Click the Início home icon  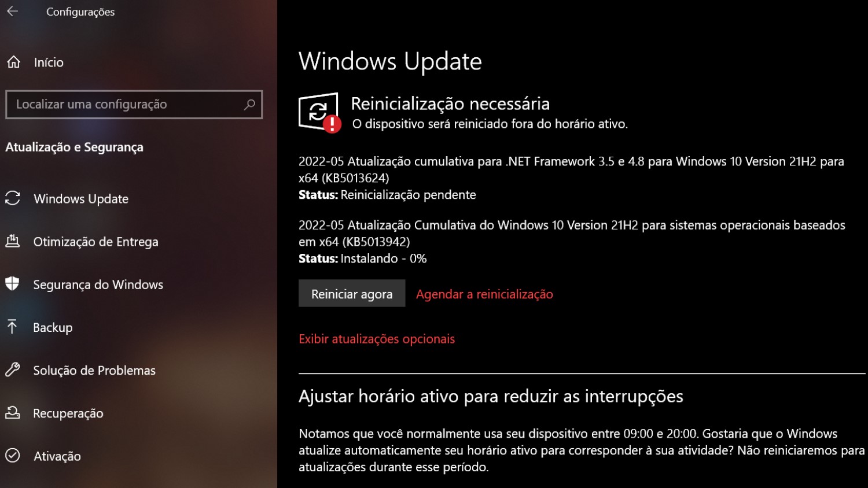pyautogui.click(x=13, y=62)
